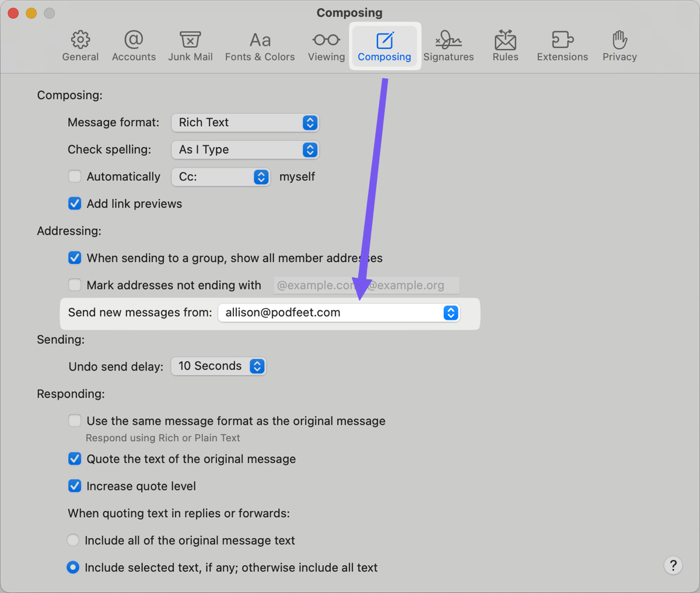Select Include all of the original message text
The image size is (700, 593).
coord(73,540)
